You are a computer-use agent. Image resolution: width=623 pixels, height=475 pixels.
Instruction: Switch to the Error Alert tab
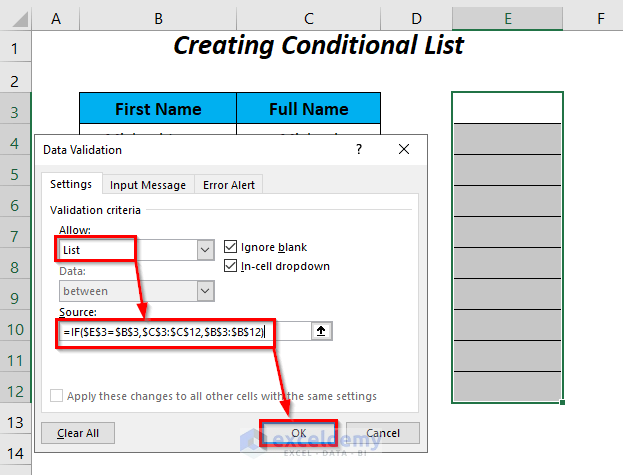click(x=229, y=185)
